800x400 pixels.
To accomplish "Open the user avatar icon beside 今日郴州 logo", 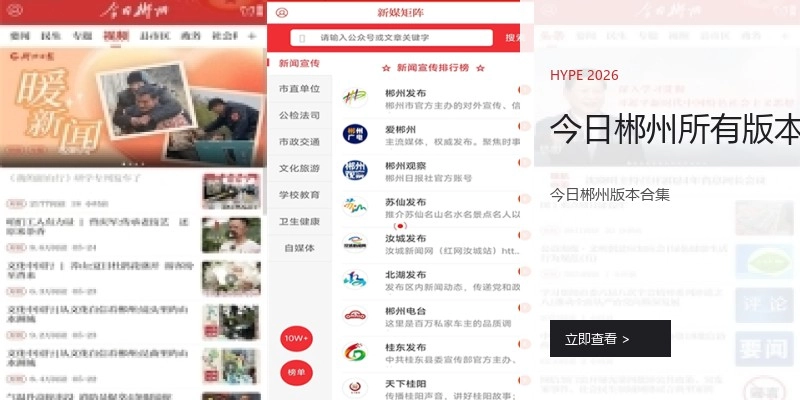I will pyautogui.click(x=15, y=10).
